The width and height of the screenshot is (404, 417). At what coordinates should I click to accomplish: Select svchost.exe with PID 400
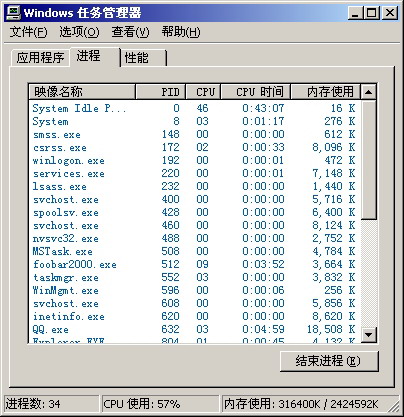point(195,199)
